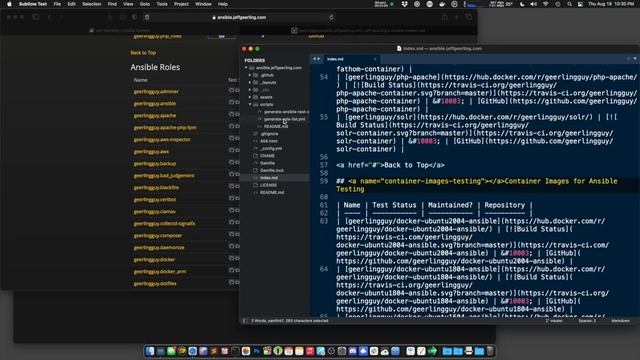Image resolution: width=640 pixels, height=360 pixels.
Task: Open Gemfile.lock in the sidebar
Action: [272, 171]
